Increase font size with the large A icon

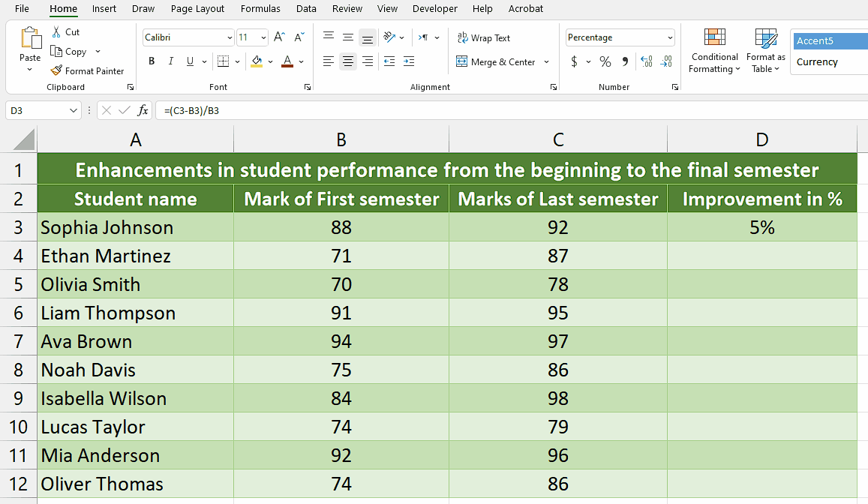pyautogui.click(x=280, y=37)
